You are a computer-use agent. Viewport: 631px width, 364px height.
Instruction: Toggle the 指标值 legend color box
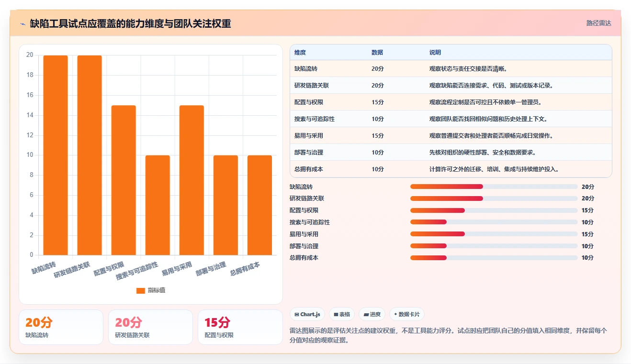[141, 290]
